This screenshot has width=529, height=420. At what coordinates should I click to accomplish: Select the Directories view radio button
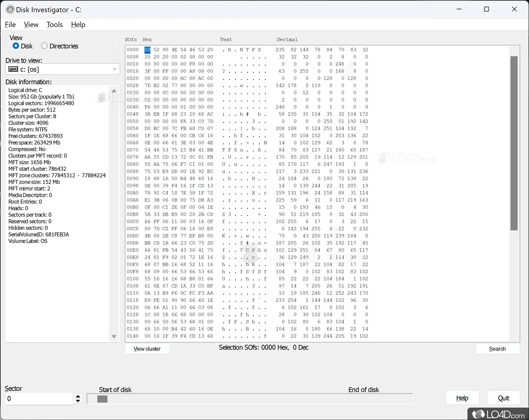pos(44,46)
